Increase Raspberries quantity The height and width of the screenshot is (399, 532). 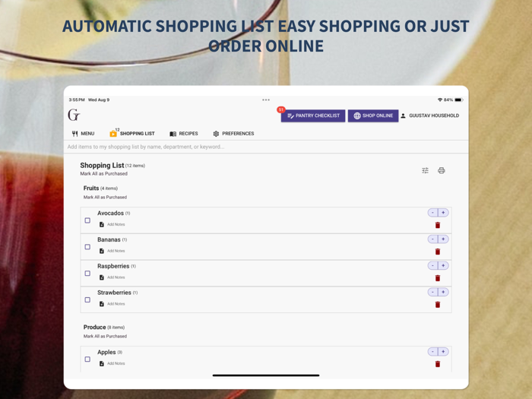(x=443, y=266)
